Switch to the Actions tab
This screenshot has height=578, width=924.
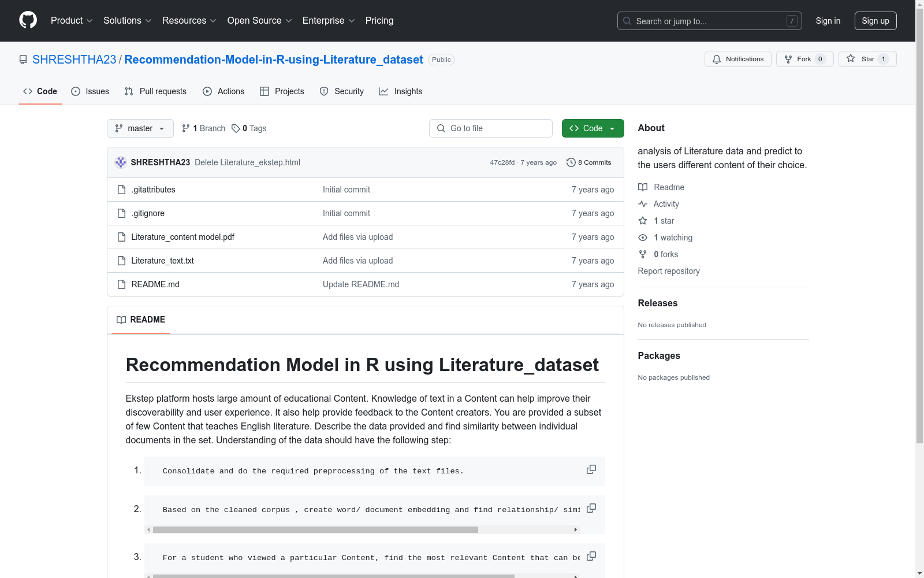(x=223, y=91)
